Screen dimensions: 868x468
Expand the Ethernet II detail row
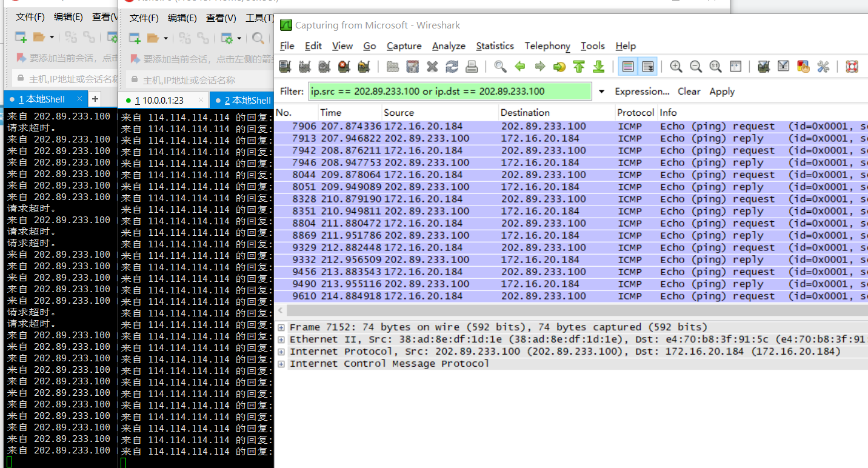pyautogui.click(x=281, y=339)
